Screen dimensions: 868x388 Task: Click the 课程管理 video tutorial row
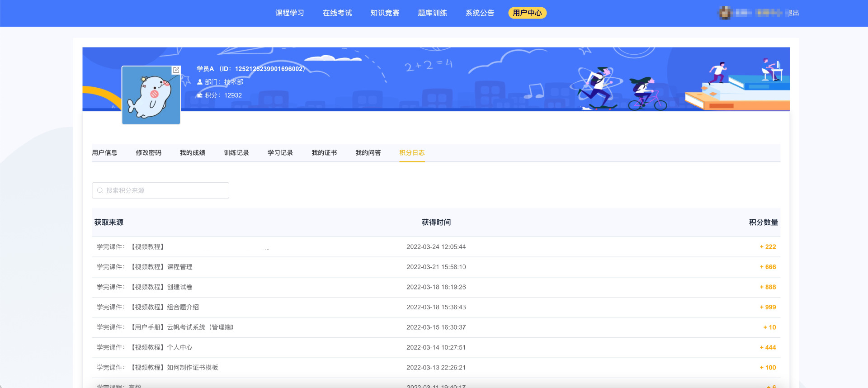click(180, 267)
